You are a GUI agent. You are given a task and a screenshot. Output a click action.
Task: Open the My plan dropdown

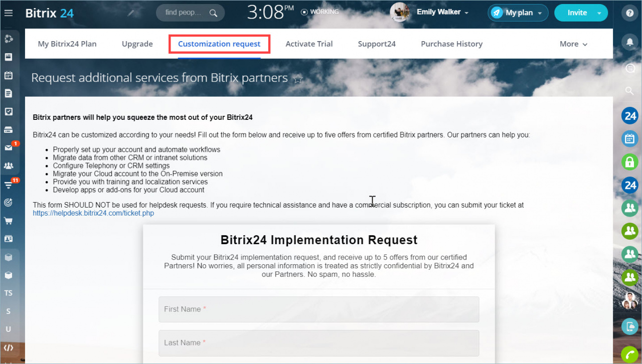(518, 13)
